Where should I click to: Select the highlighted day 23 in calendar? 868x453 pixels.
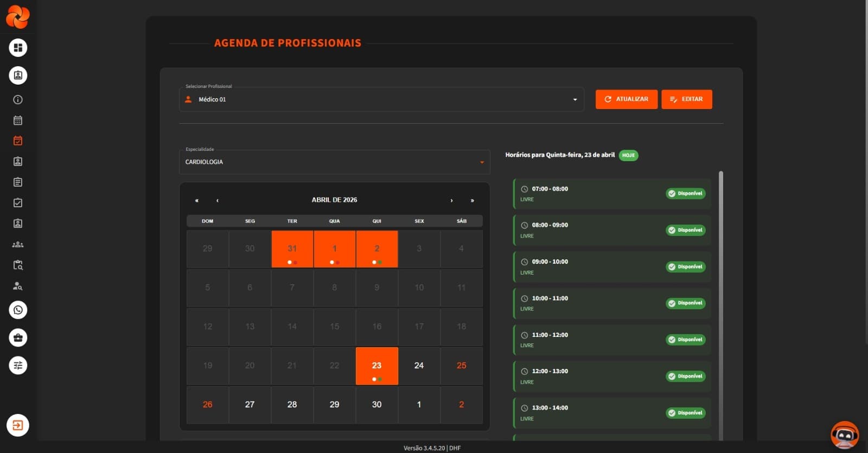click(376, 366)
